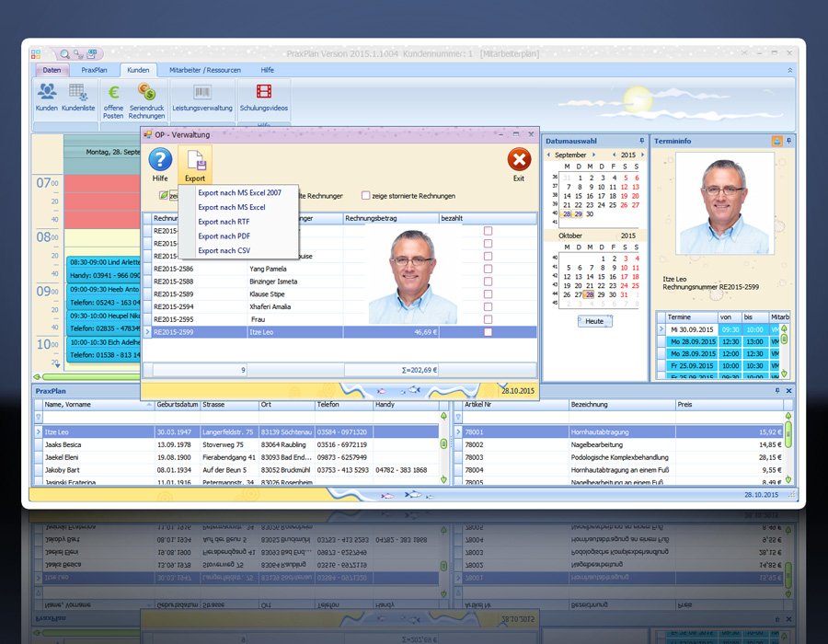Click green up arrow in customer list

[x=443, y=417]
